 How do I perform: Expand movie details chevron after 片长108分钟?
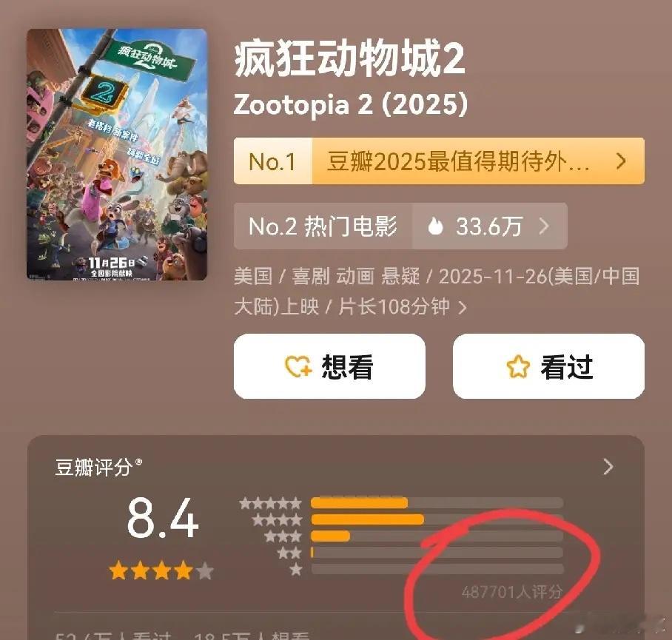[463, 307]
